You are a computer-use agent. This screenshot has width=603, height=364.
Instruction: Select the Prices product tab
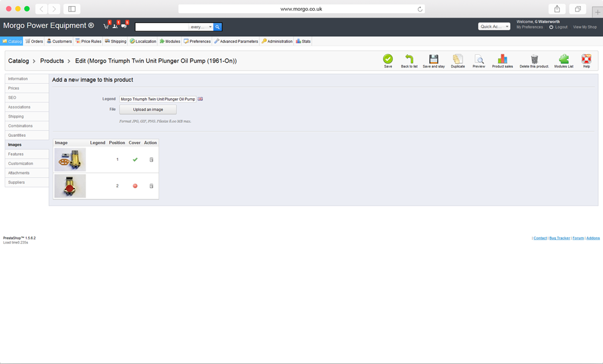[27, 88]
